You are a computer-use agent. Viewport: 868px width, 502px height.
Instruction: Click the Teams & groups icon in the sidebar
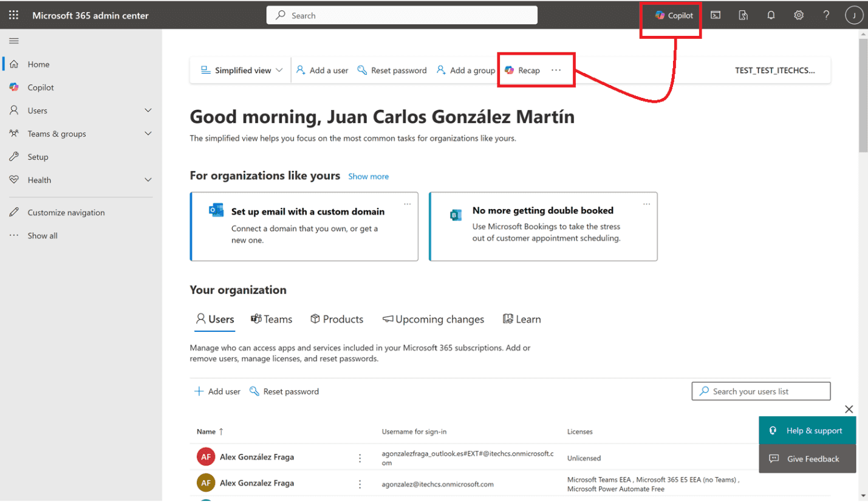point(14,133)
